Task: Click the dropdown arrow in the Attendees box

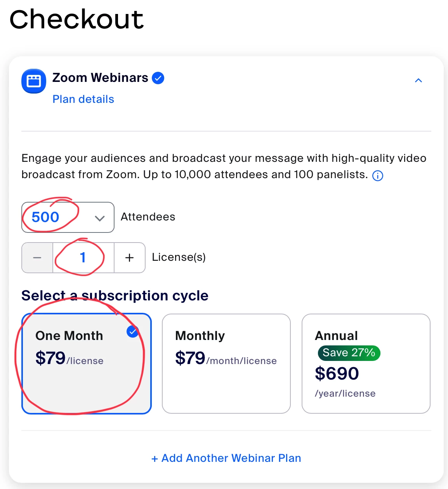Action: pos(100,218)
